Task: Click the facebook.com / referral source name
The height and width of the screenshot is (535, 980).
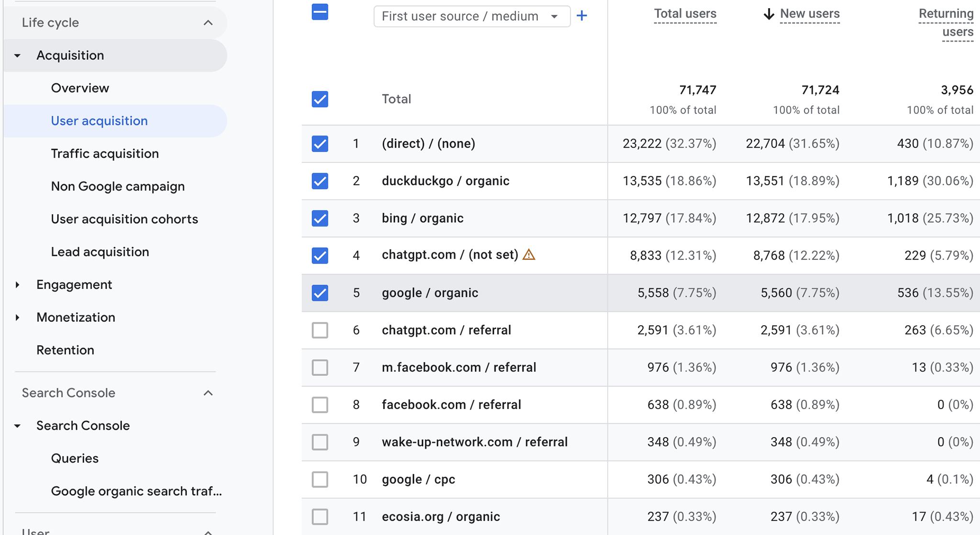Action: coord(451,405)
